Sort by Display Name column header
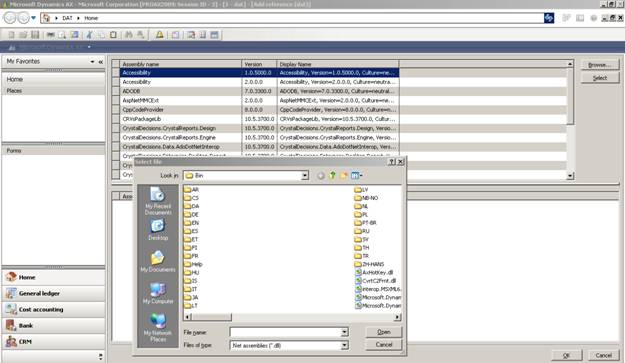This screenshot has height=363, width=625. pos(338,64)
